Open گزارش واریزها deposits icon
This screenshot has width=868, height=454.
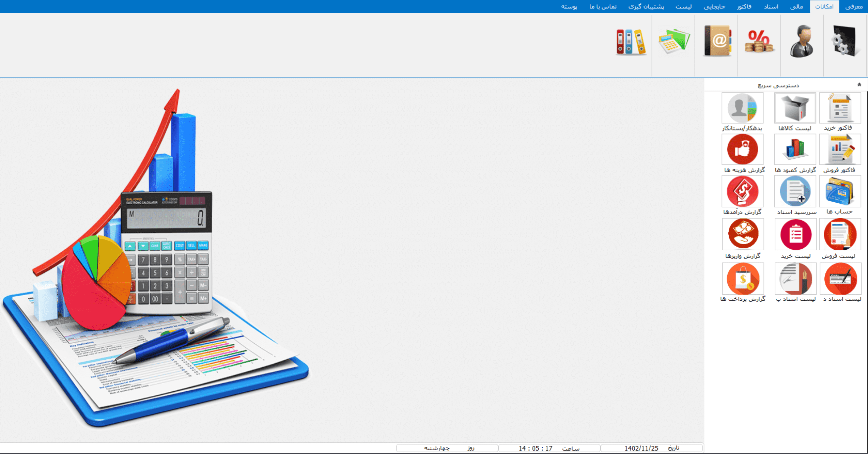click(743, 234)
